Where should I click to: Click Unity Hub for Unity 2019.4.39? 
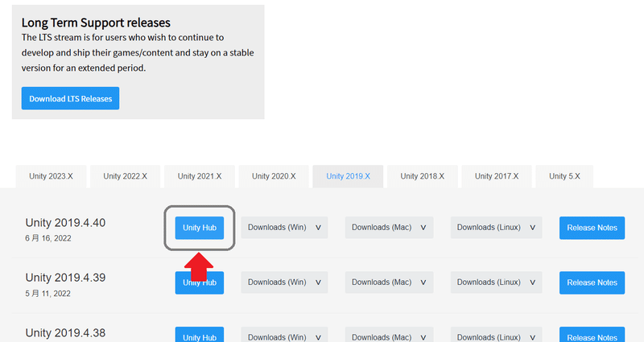[x=200, y=282]
